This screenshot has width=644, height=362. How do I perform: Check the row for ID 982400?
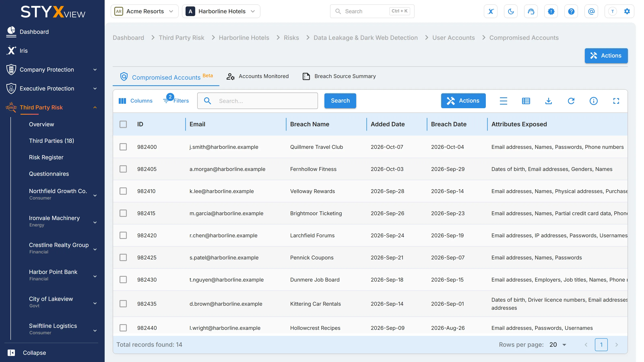click(x=123, y=147)
